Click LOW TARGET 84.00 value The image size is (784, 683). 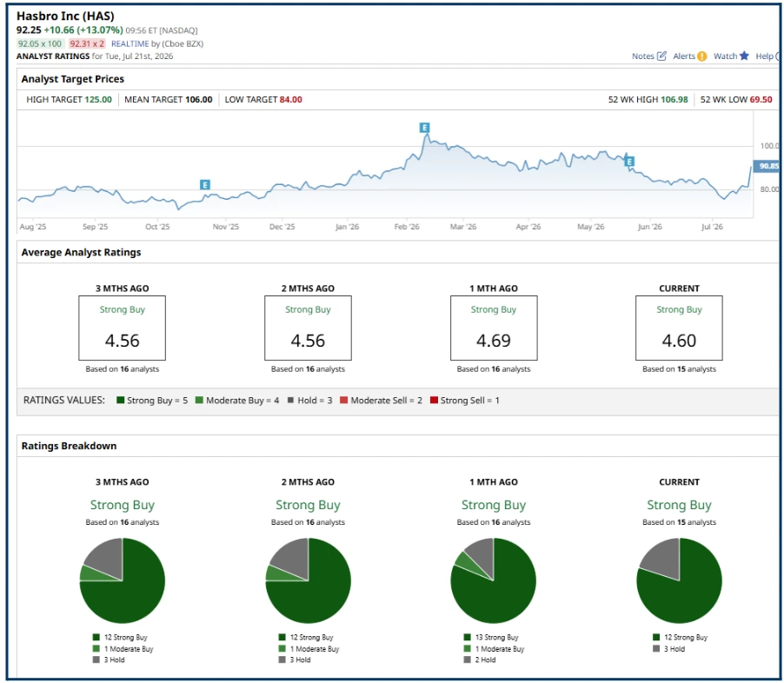tap(290, 100)
